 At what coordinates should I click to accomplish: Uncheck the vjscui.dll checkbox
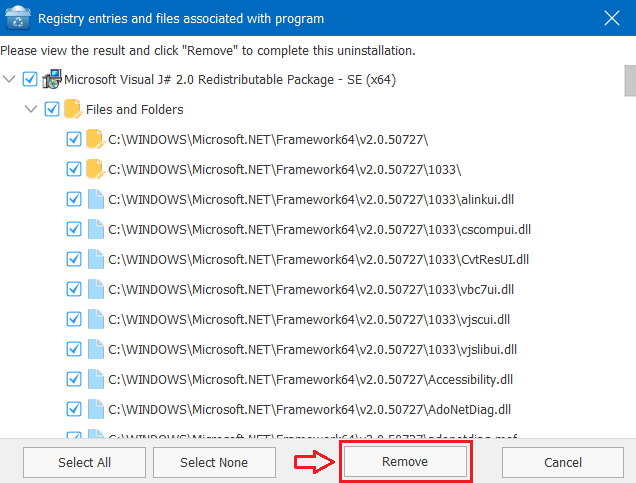pos(74,319)
